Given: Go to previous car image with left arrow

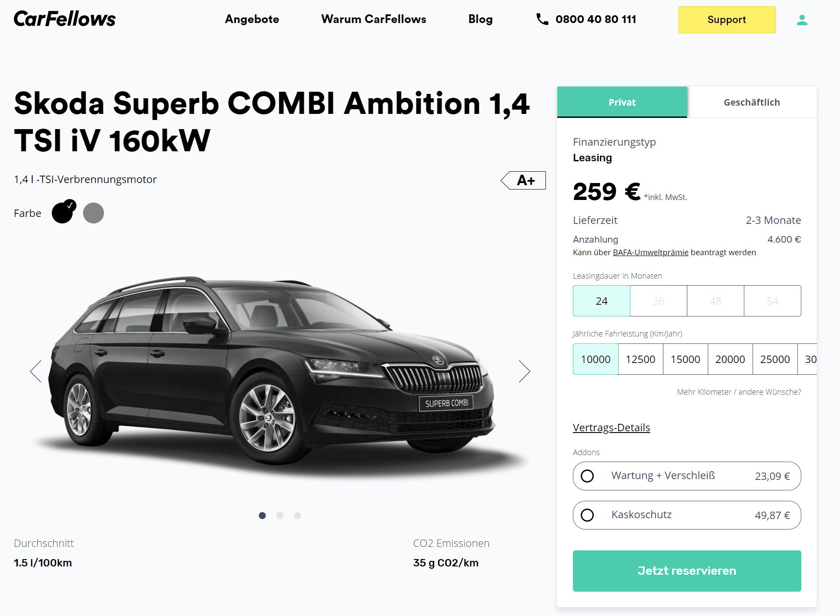Looking at the screenshot, I should coord(36,371).
